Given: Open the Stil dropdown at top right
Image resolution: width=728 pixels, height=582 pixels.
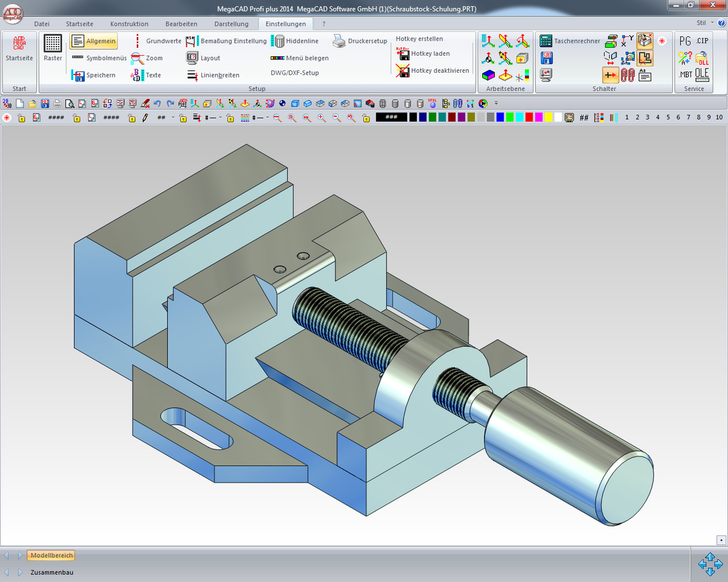Looking at the screenshot, I should pos(706,22).
